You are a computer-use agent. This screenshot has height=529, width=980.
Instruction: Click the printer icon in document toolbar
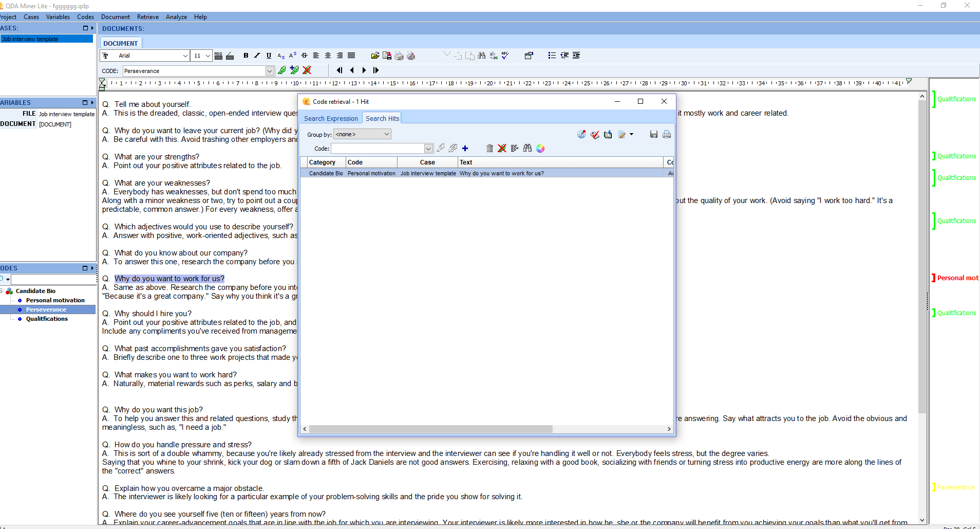(x=399, y=56)
